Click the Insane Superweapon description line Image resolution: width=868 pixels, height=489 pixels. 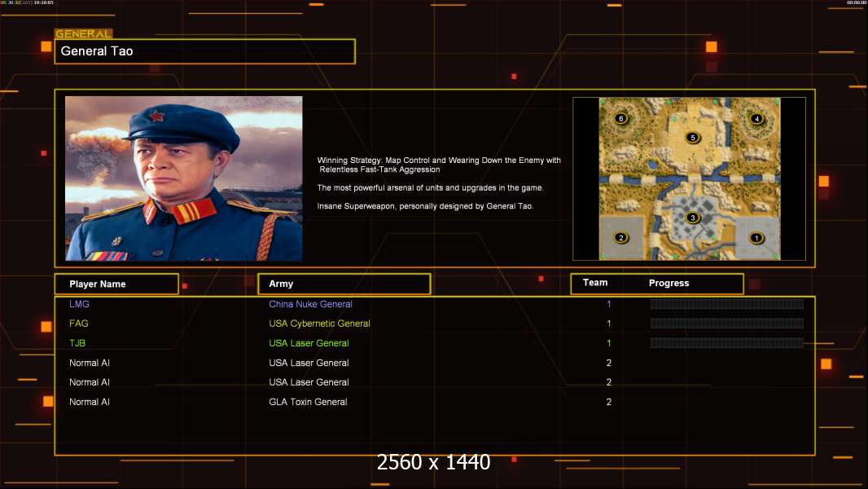425,206
